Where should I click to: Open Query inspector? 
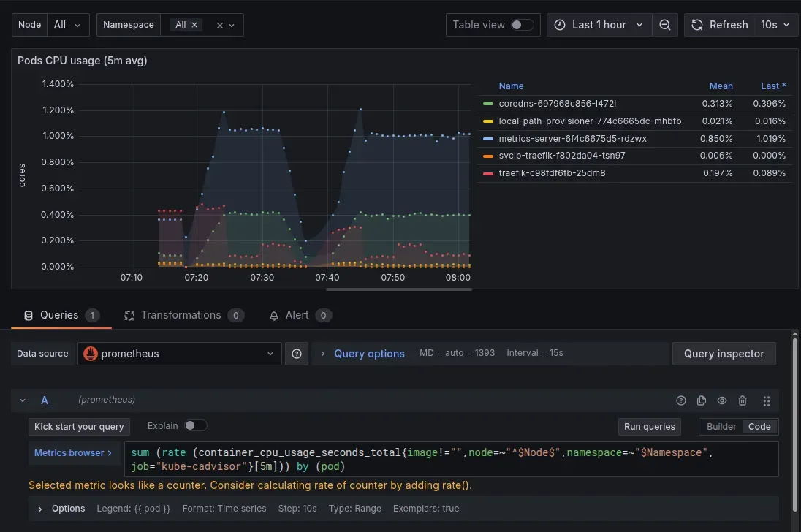click(724, 354)
